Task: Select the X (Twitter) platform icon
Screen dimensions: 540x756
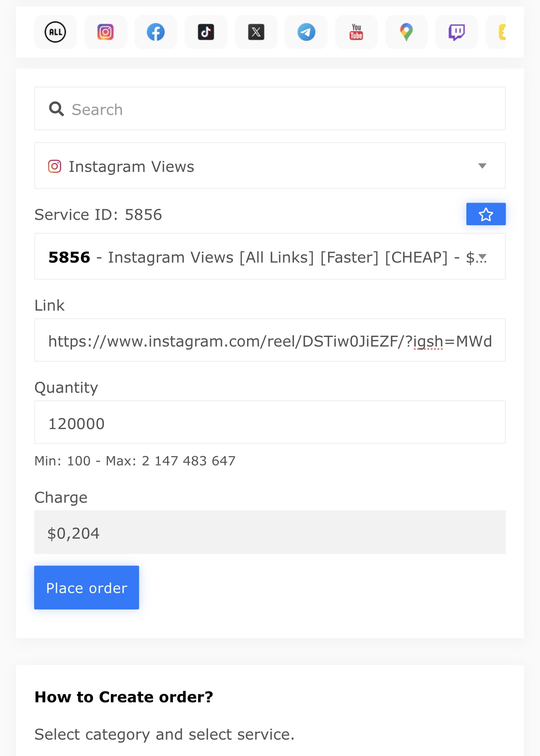Action: pos(256,32)
